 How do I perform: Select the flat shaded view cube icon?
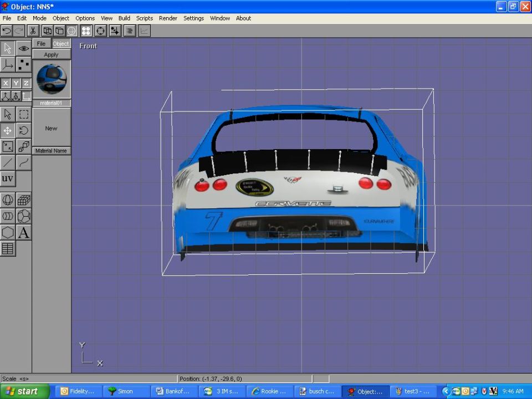[59, 31]
